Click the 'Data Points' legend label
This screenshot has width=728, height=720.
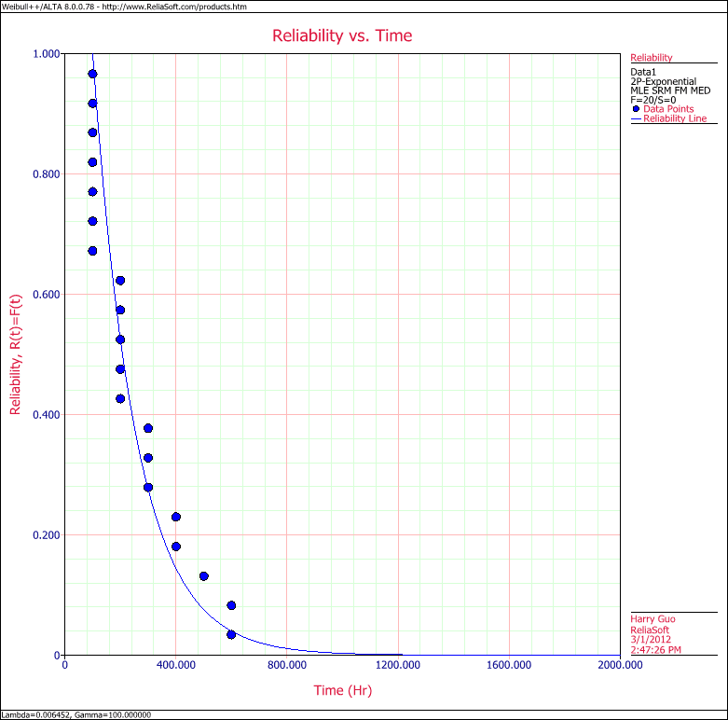[x=668, y=109]
